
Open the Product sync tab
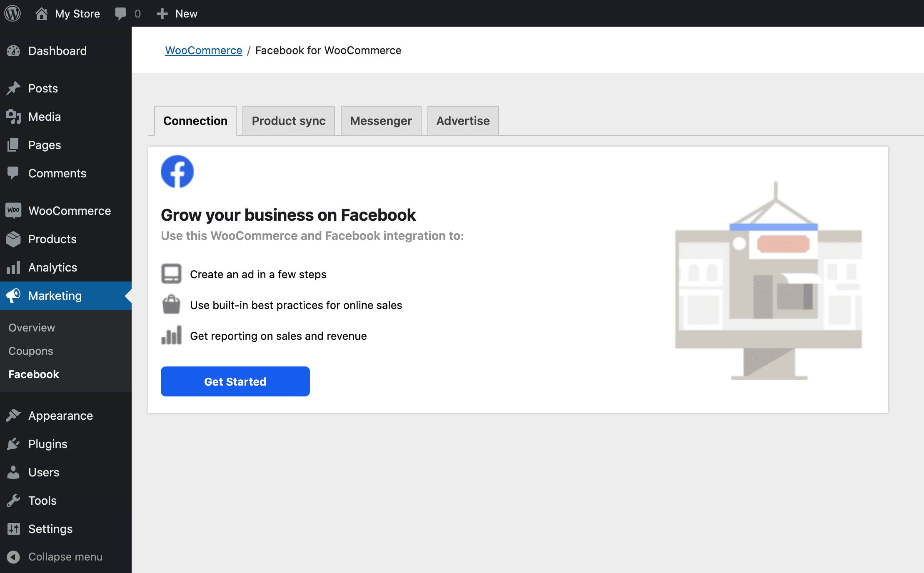(289, 121)
